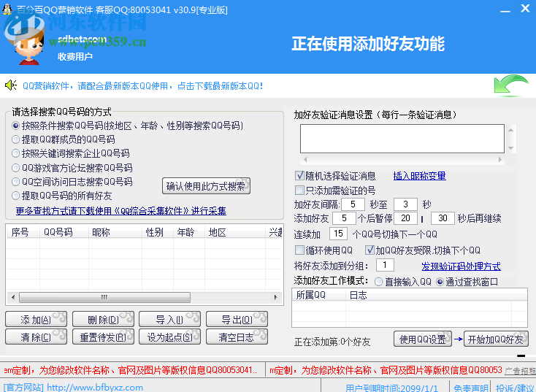Click the 性别 column header

click(158, 232)
